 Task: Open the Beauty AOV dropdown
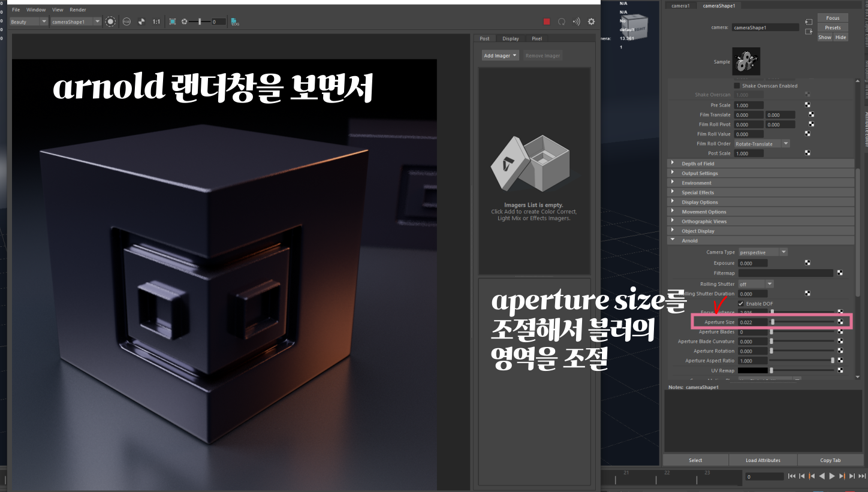pos(29,22)
